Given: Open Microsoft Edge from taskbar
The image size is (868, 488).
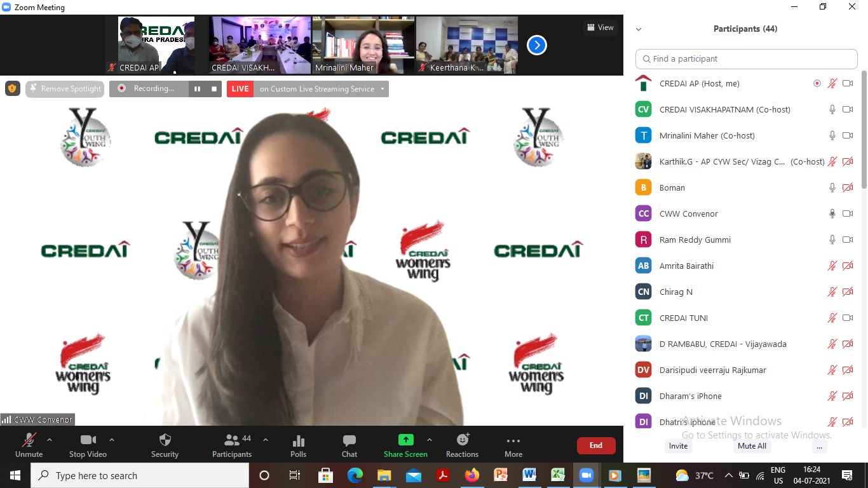Looking at the screenshot, I should click(355, 475).
